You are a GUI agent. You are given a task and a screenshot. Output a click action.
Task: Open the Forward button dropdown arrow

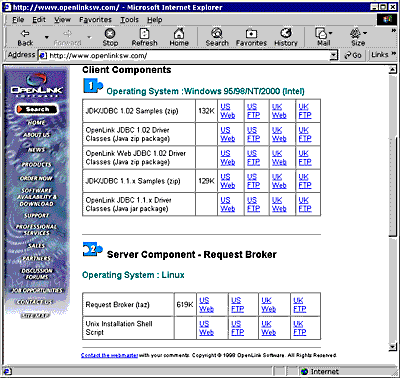tap(89, 37)
